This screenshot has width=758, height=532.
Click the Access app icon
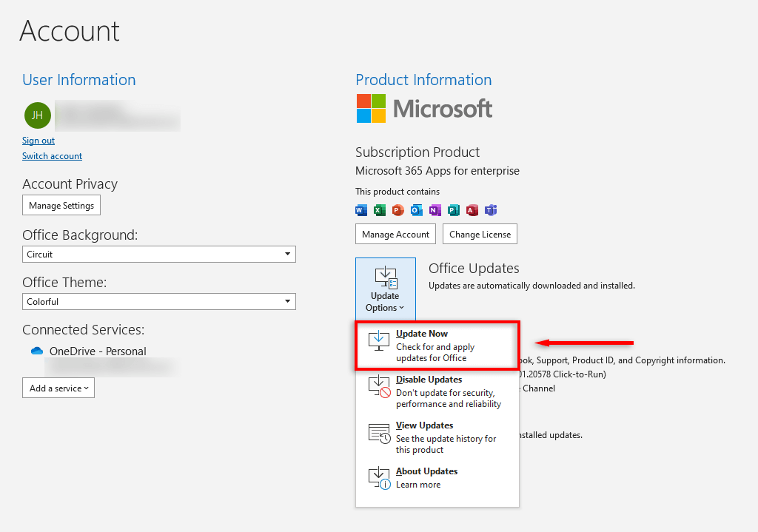pyautogui.click(x=472, y=210)
